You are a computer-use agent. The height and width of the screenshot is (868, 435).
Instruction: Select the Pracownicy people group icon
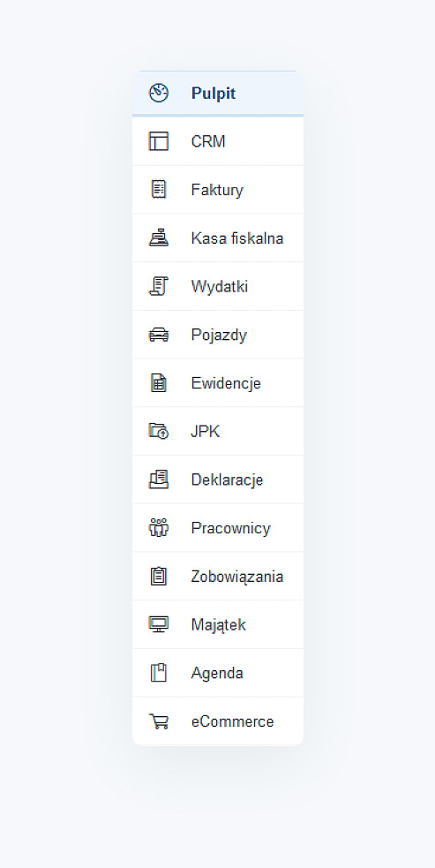(x=159, y=527)
